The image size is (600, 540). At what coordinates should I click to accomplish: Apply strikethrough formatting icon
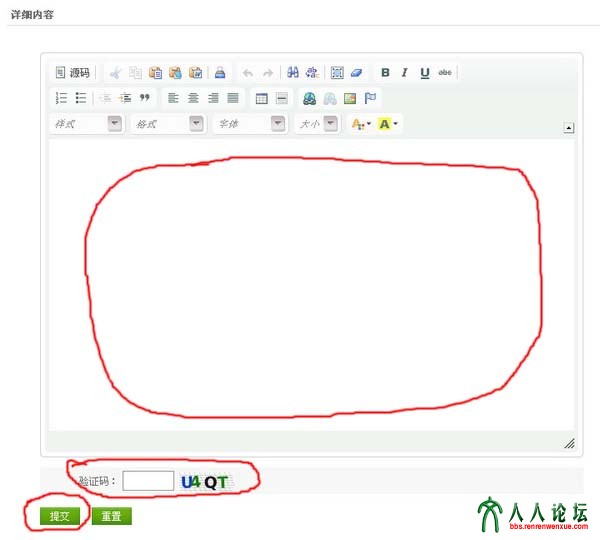tap(445, 73)
